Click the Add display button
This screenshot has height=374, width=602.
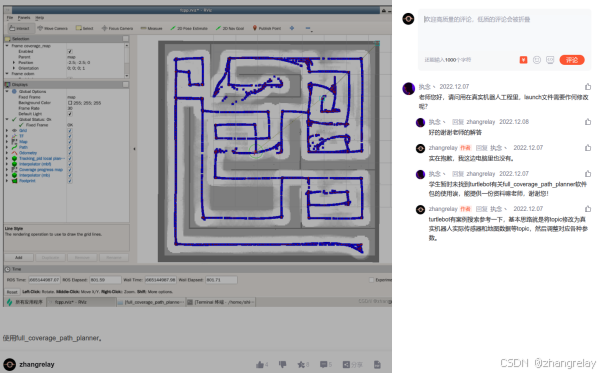click(18, 257)
